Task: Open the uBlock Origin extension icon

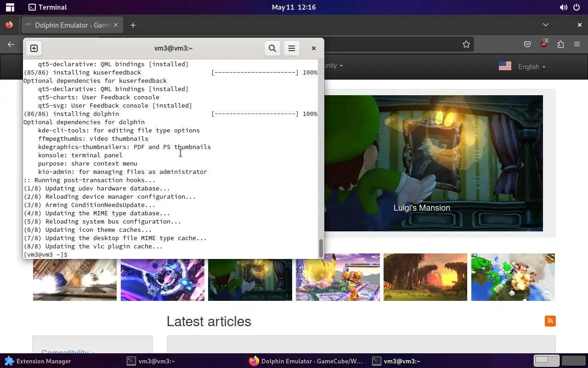Action: (544, 44)
